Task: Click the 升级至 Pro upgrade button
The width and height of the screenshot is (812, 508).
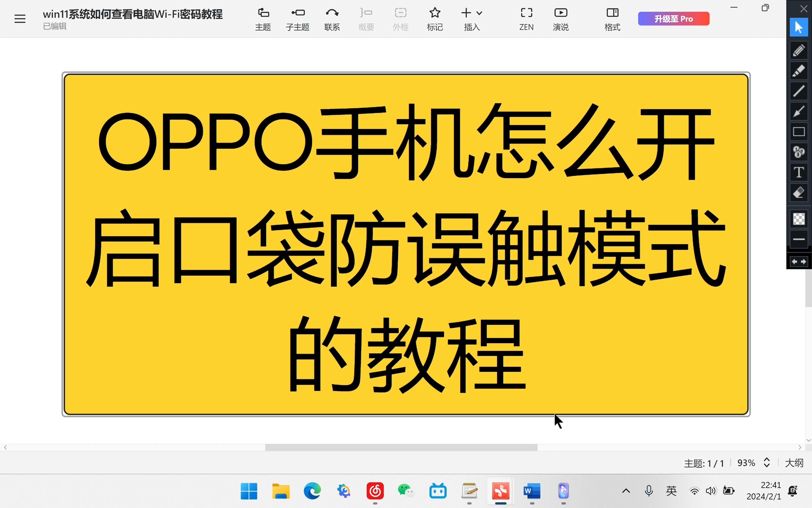Action: [673, 19]
